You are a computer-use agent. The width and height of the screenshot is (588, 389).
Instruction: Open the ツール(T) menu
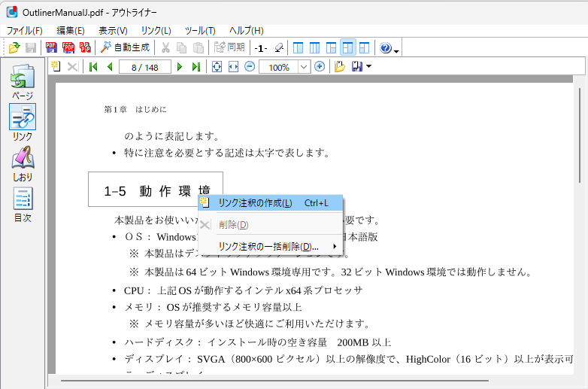click(200, 30)
